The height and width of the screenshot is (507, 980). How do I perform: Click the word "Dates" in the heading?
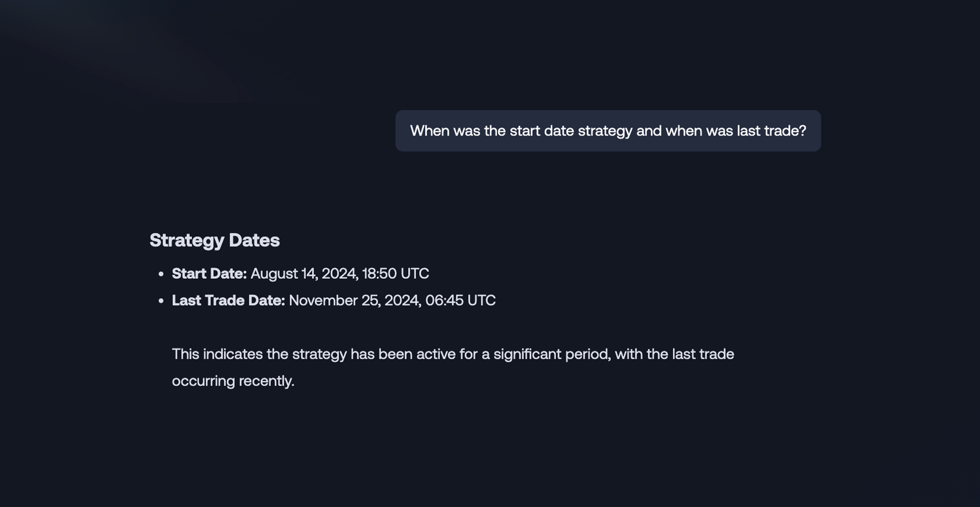point(254,240)
